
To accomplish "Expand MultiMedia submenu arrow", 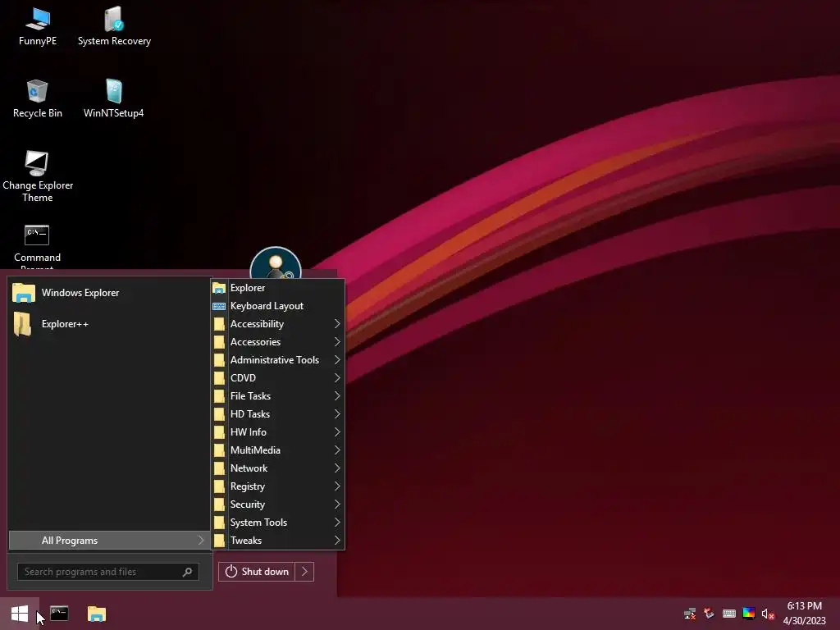I will [x=337, y=450].
